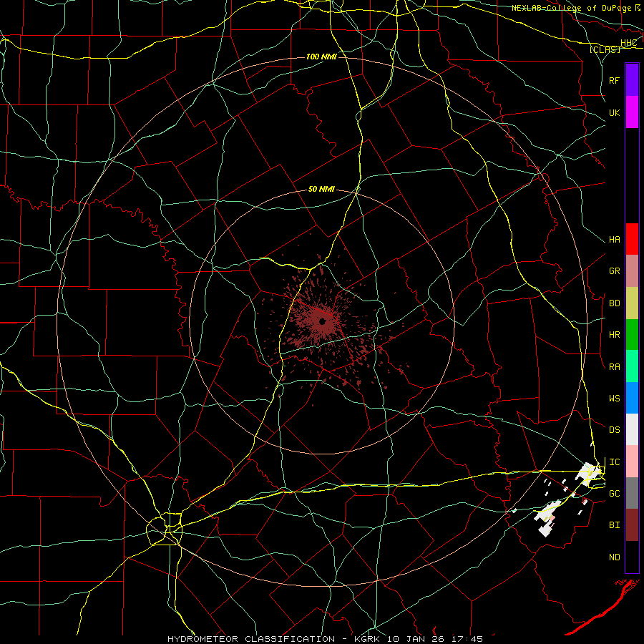
Task: Click the BD legend label
Action: click(614, 303)
